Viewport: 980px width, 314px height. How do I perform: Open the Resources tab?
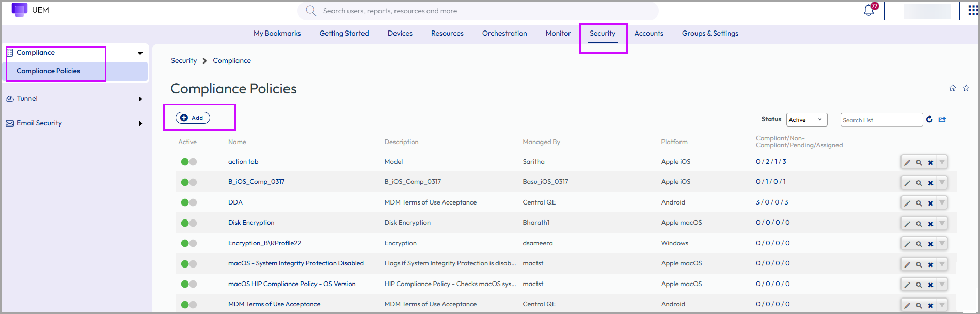point(447,33)
